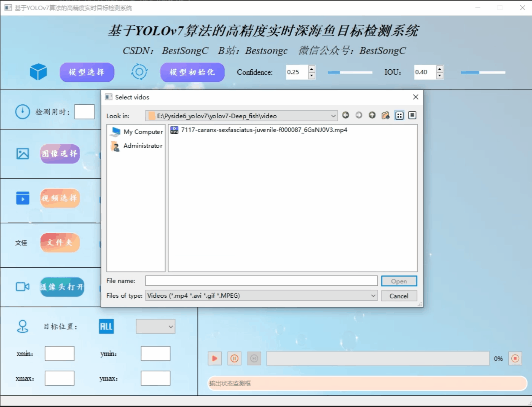
Task: Click the 文件夹 folder button
Action: click(60, 242)
